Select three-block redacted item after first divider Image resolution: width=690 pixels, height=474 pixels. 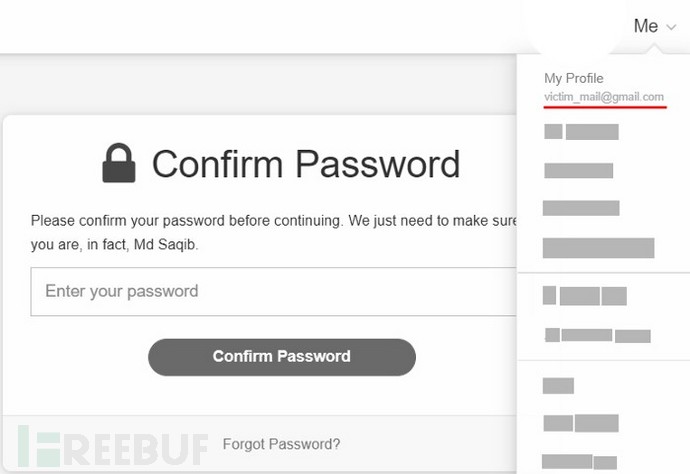click(585, 296)
